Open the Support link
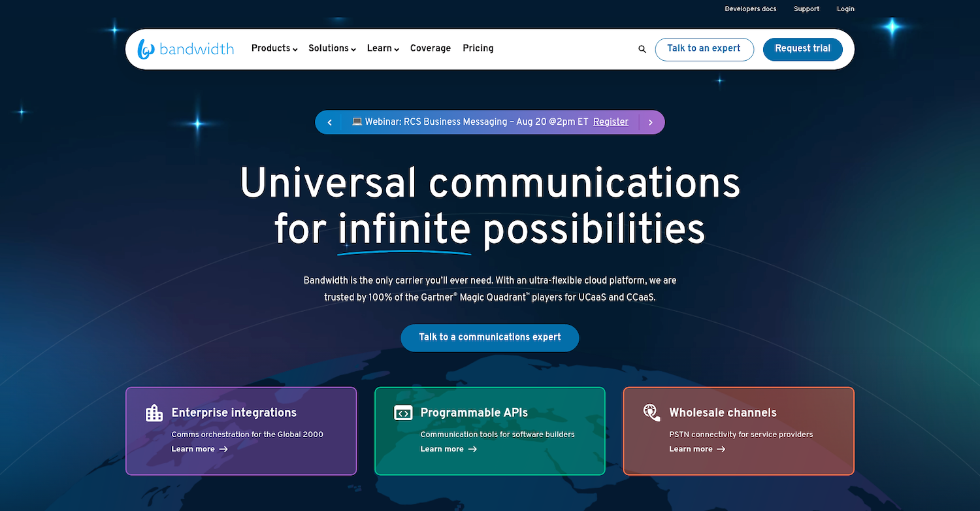The width and height of the screenshot is (980, 511). click(807, 9)
